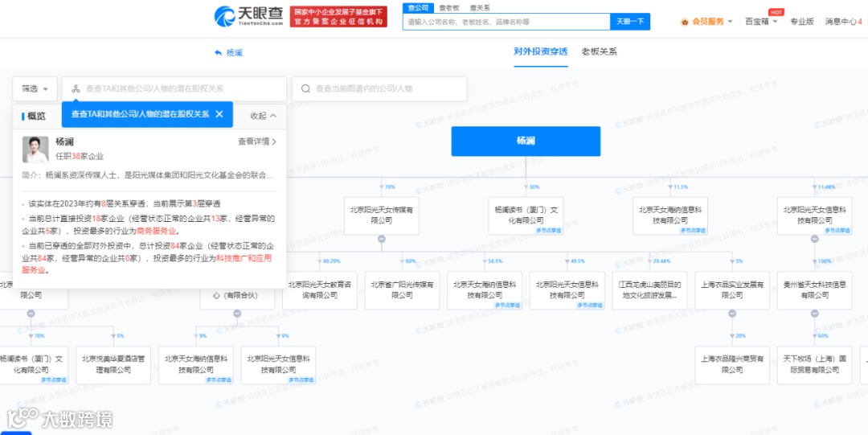868x435 pixels.
Task: Open 查看详情 for 杨澜
Action: (x=257, y=142)
